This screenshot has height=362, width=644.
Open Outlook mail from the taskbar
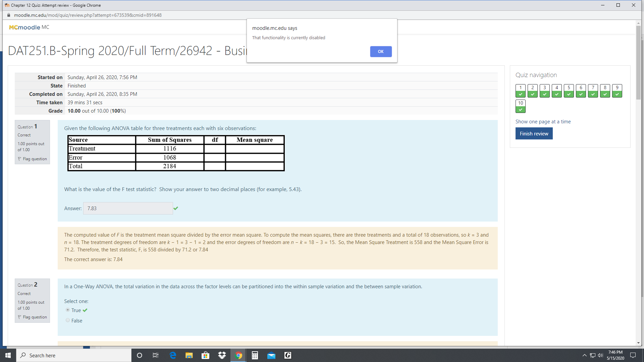271,355
